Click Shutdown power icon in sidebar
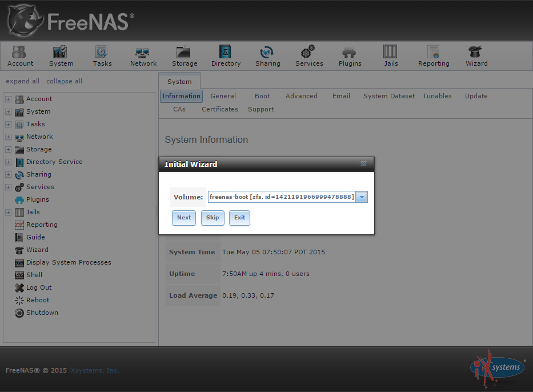The width and height of the screenshot is (533, 392). (19, 313)
